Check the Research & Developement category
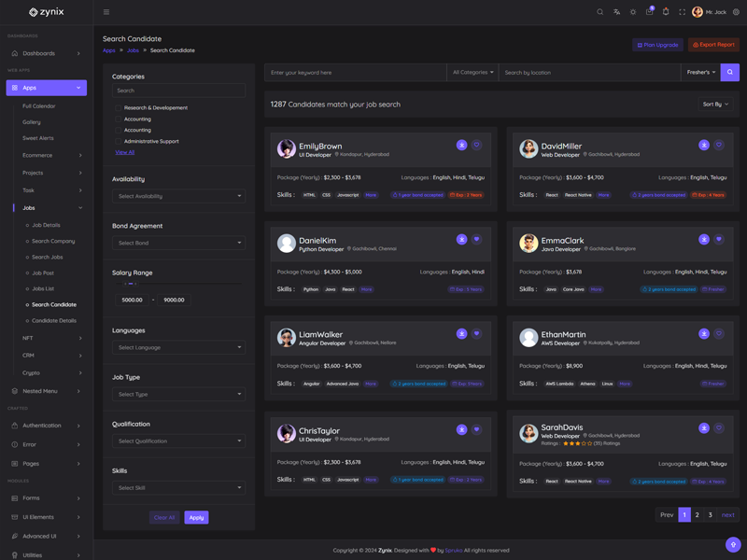Image resolution: width=747 pixels, height=560 pixels. [118, 108]
